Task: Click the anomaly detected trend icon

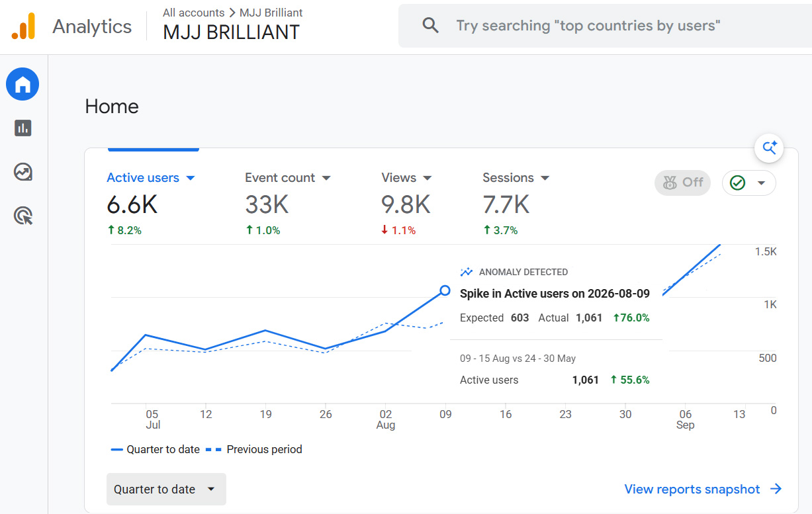Action: point(467,272)
